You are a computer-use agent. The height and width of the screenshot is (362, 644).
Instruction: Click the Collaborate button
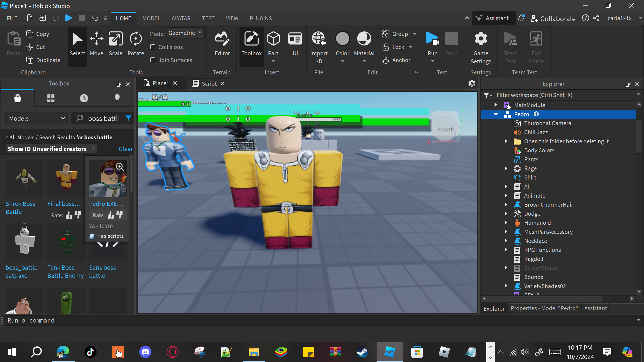553,18
